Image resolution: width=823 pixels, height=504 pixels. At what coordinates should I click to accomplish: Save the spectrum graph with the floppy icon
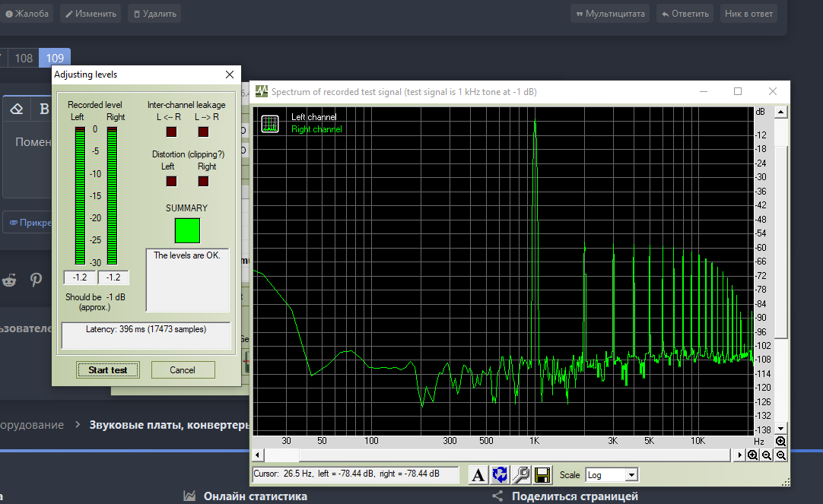[x=543, y=475]
